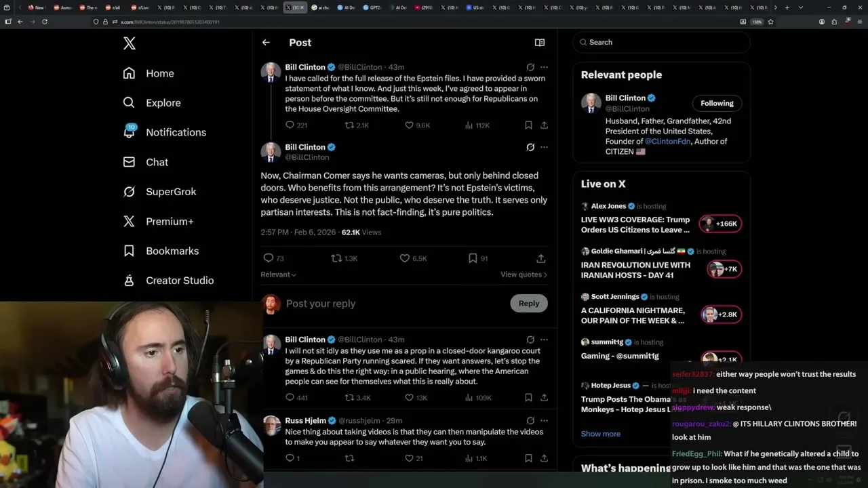Share the kangaroo court post
The image size is (868, 488).
544,398
